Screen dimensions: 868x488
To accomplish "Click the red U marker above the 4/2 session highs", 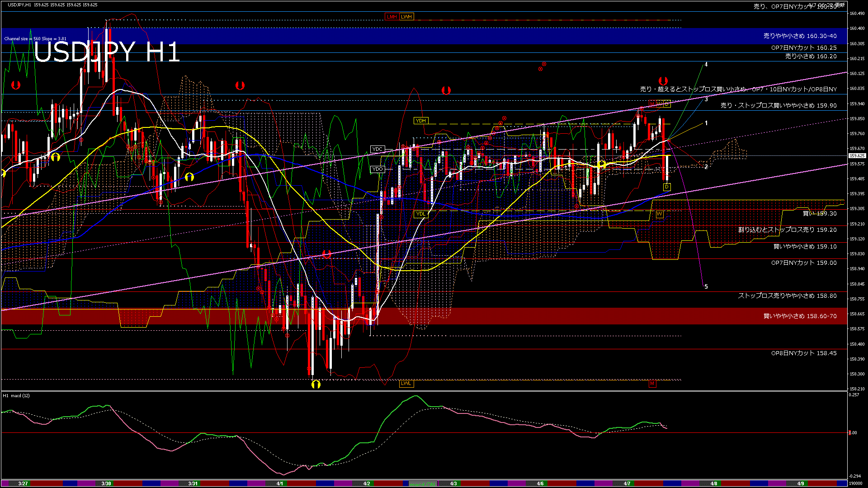I will click(x=447, y=90).
